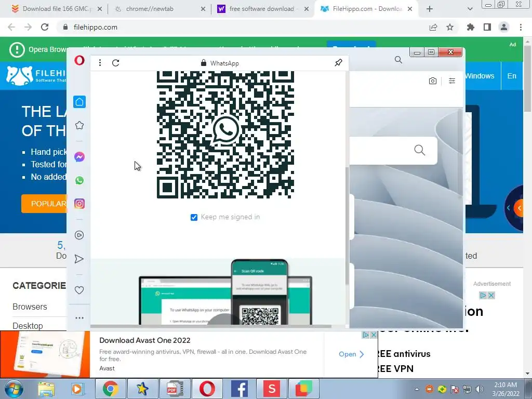Click Chrome share page icon
The width and height of the screenshot is (532, 399).
click(x=433, y=27)
